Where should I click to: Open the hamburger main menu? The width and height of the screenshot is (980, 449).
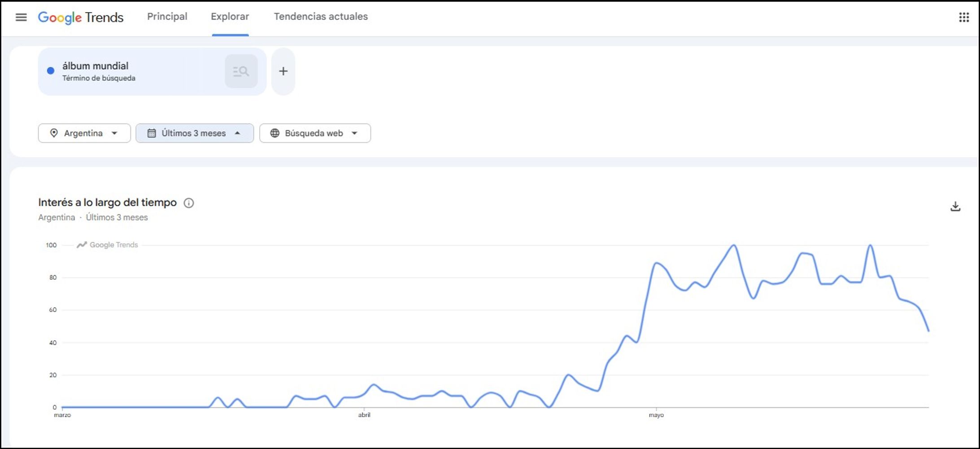click(21, 17)
